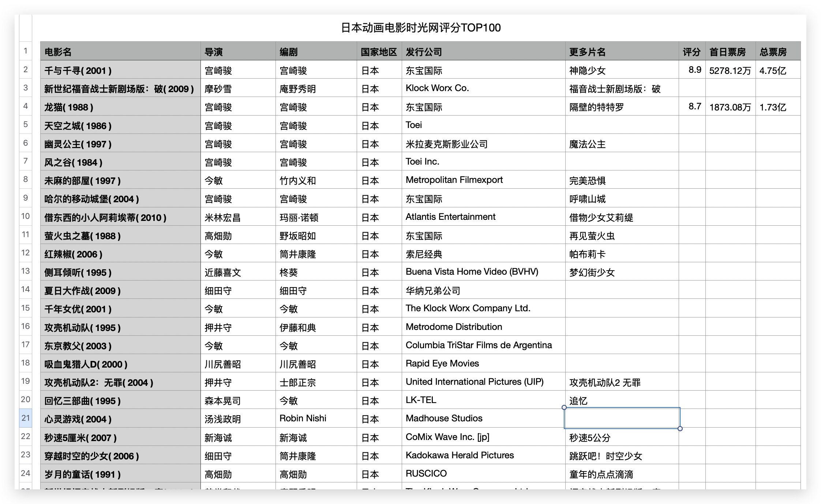Select the cell 侧耳倾听( 1995 )
The width and height of the screenshot is (821, 504).
pos(120,272)
